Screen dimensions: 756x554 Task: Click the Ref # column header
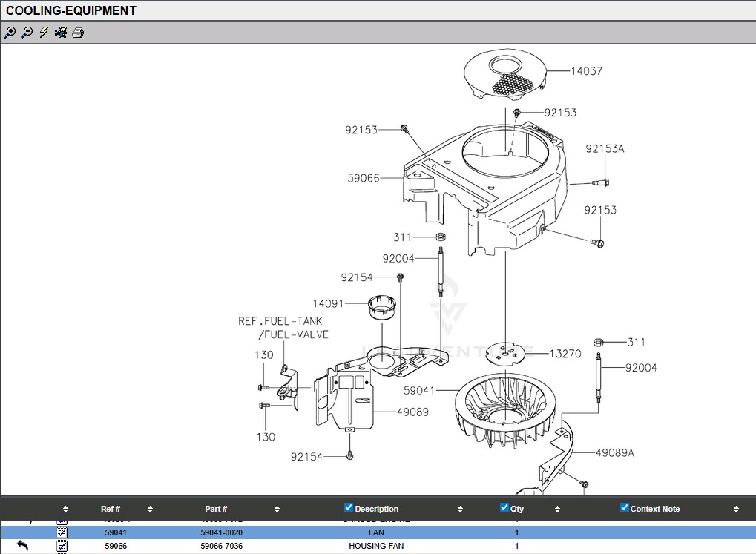(x=111, y=509)
